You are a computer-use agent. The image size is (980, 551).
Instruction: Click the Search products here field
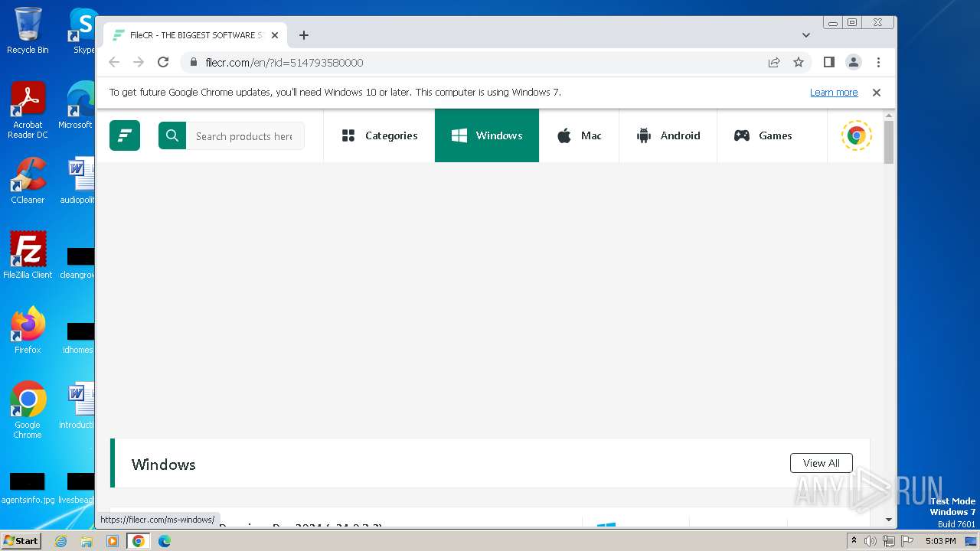click(x=245, y=135)
